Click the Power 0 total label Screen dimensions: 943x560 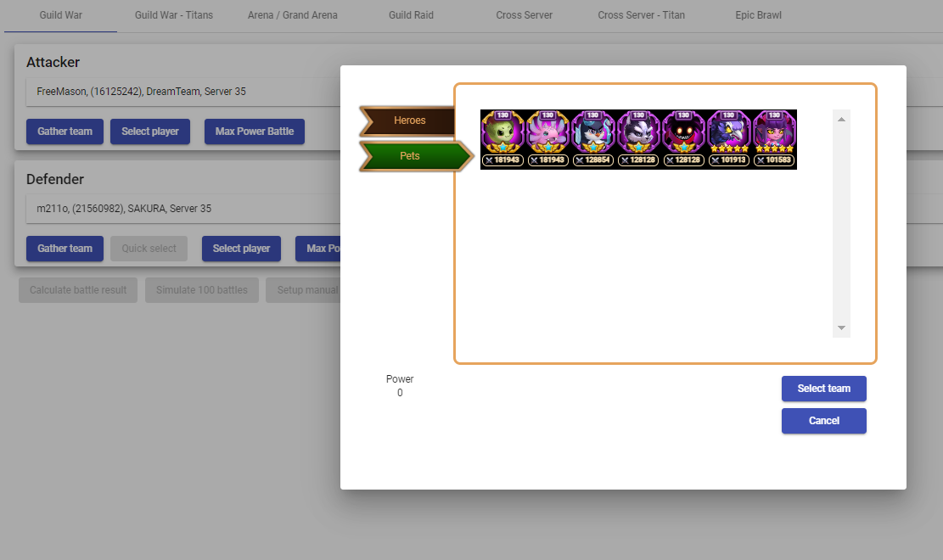[400, 385]
